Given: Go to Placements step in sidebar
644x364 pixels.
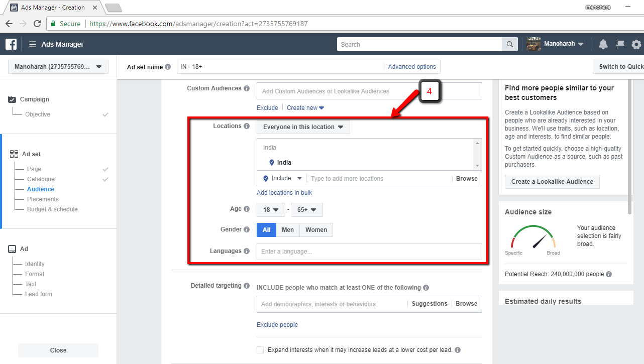Looking at the screenshot, I should point(43,199).
